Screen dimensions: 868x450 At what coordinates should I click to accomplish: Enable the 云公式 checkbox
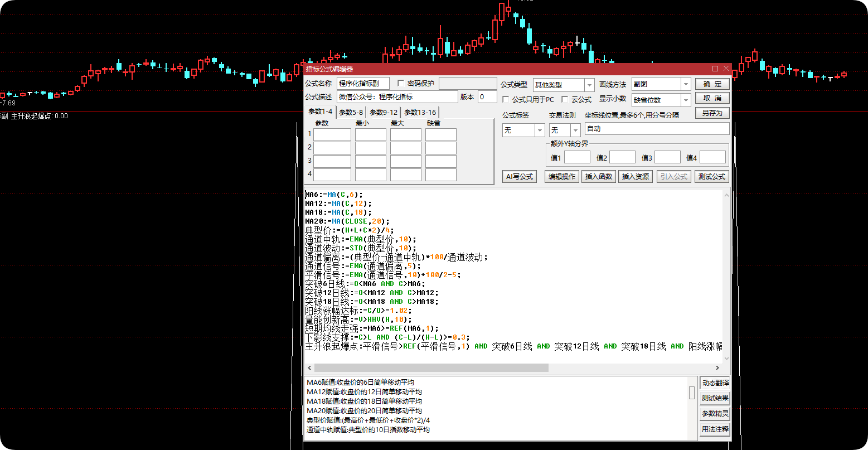point(565,99)
